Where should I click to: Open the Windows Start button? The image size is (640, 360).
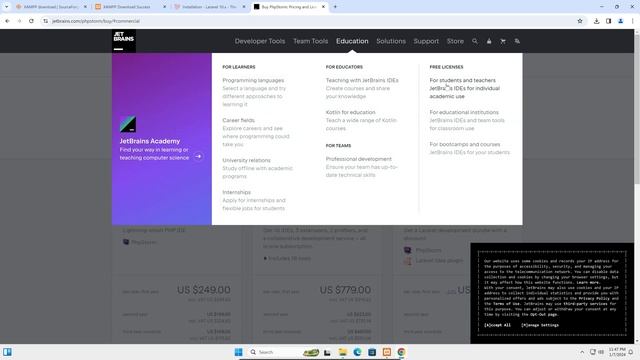(x=239, y=352)
